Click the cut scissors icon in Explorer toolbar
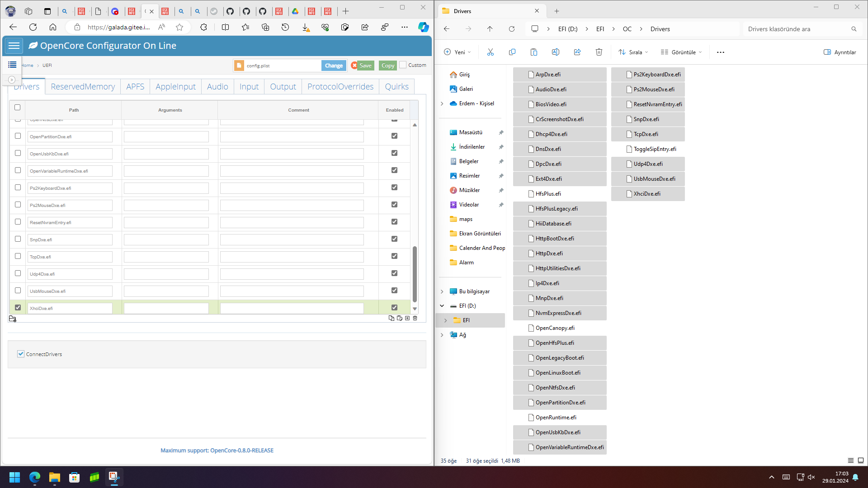This screenshot has width=868, height=488. [x=491, y=52]
